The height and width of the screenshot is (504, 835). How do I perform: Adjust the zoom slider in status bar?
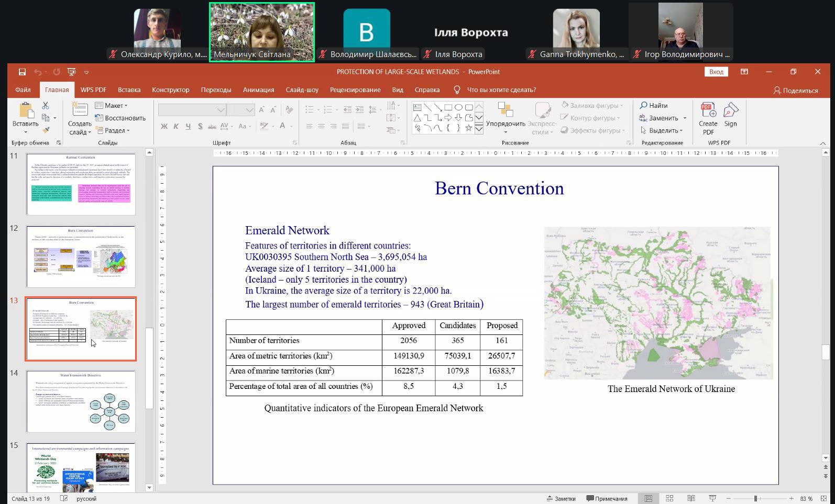pos(755,498)
